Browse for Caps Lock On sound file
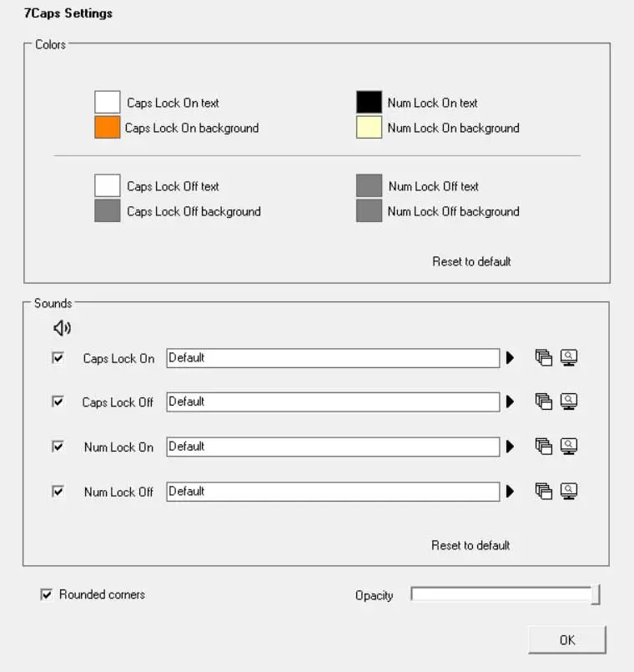Viewport: 634px width, 672px height. point(569,358)
